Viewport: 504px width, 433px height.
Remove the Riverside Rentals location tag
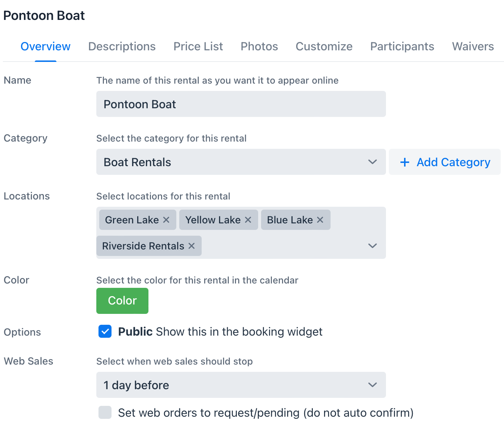(192, 246)
